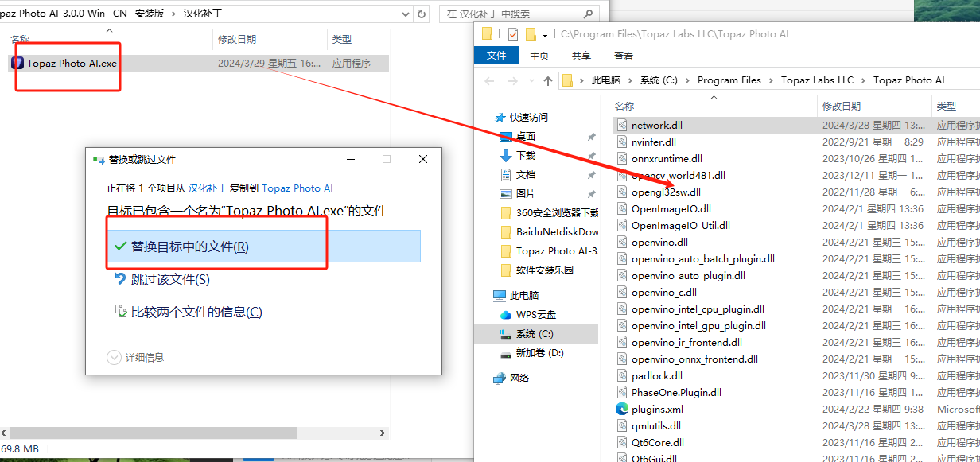Click the Topaz Photo AI.exe file icon

click(17, 63)
